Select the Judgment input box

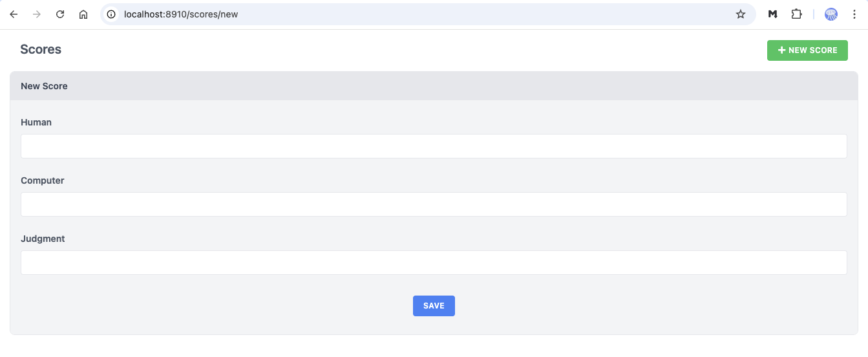(434, 263)
